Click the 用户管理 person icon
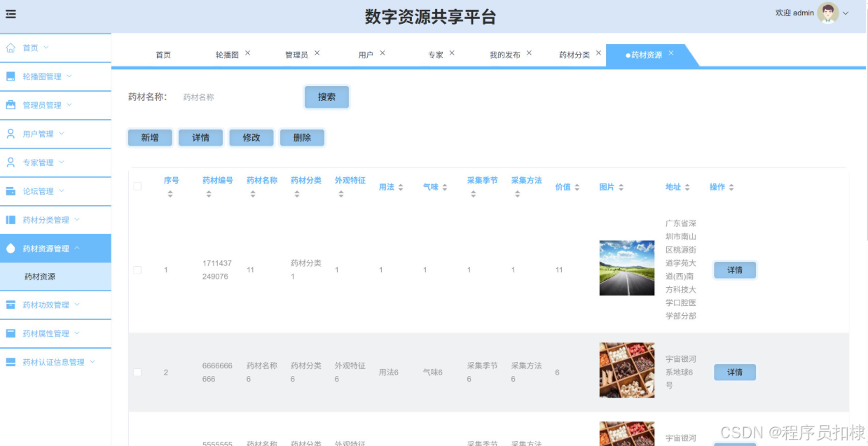868x446 pixels. pyautogui.click(x=11, y=133)
